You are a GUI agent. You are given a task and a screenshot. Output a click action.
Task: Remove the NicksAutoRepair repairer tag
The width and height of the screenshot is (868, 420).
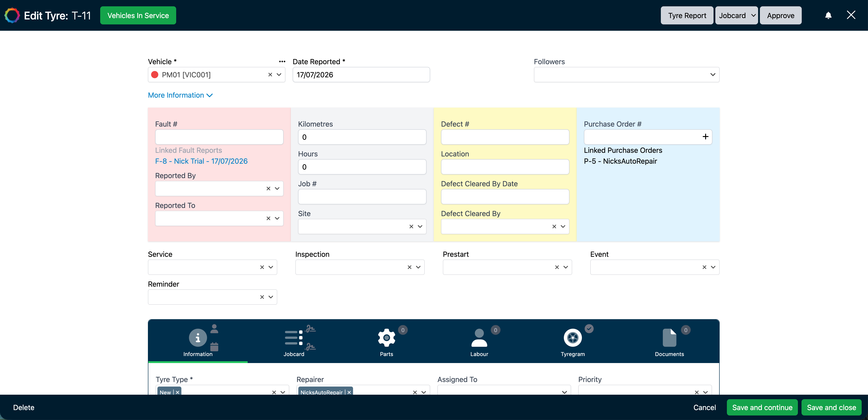point(349,392)
